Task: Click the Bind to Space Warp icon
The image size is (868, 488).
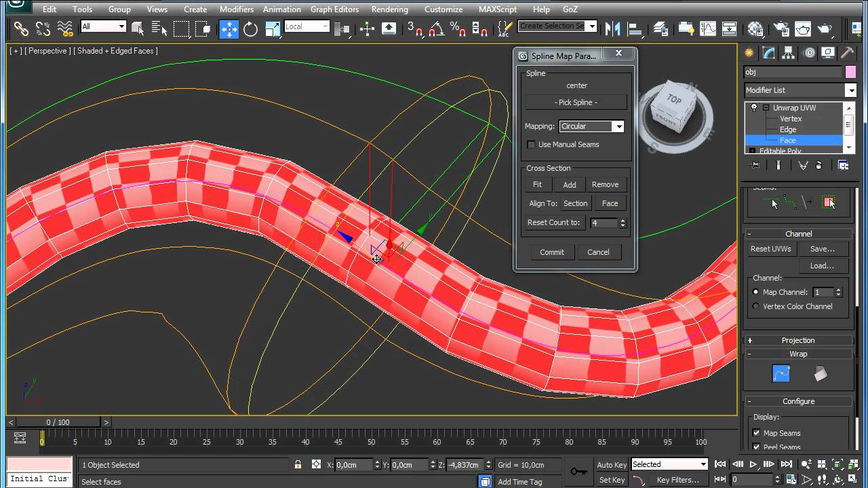Action: (x=64, y=28)
